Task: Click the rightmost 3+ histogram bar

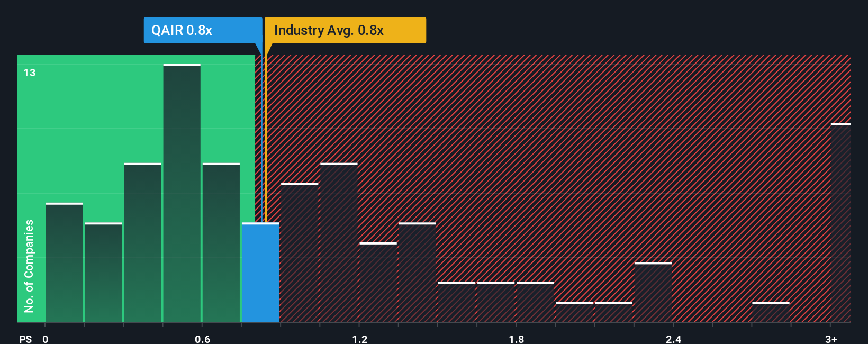Action: pos(841,223)
